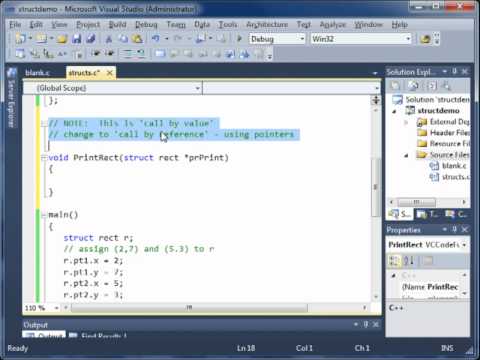
Task: Click the Display Quick Info icon
Action: point(49,53)
